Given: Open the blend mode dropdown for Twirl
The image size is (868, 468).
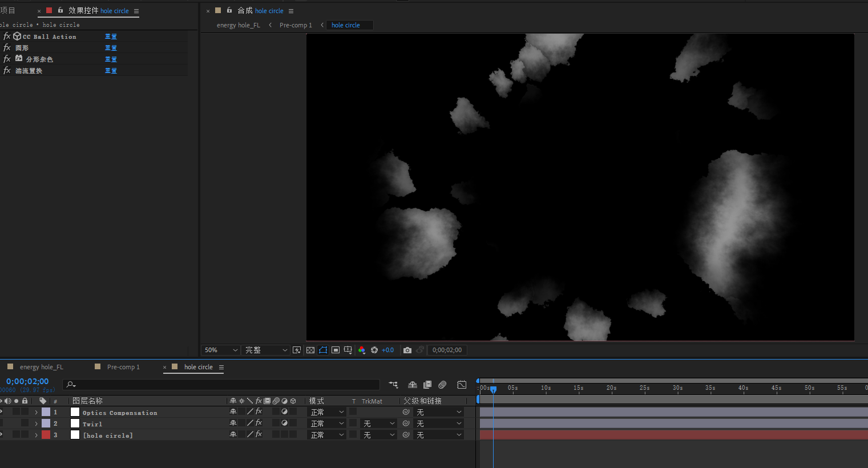Looking at the screenshot, I should pyautogui.click(x=327, y=423).
